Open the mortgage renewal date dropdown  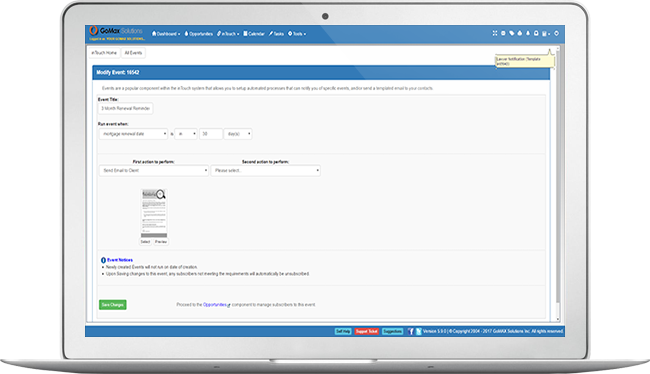click(133, 134)
